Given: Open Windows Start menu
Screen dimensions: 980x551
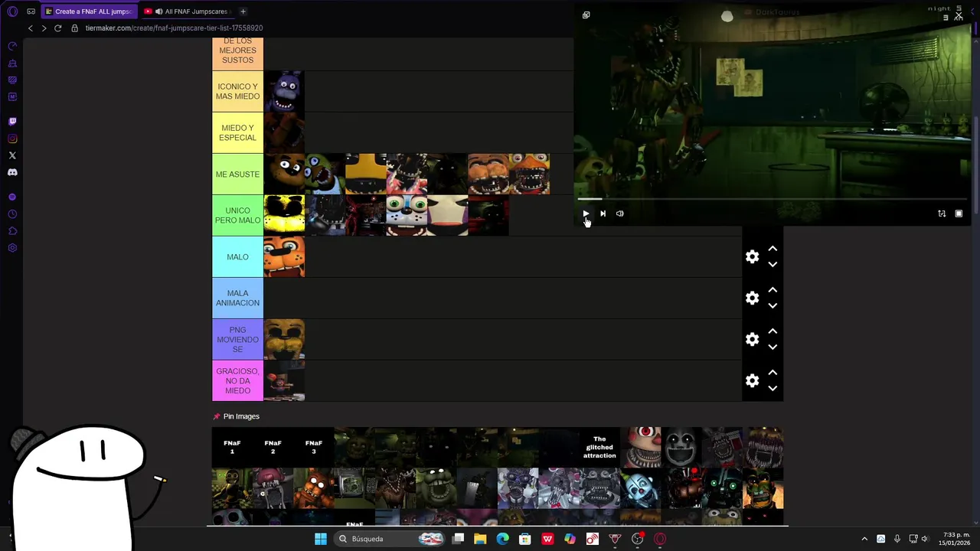Looking at the screenshot, I should [x=321, y=539].
